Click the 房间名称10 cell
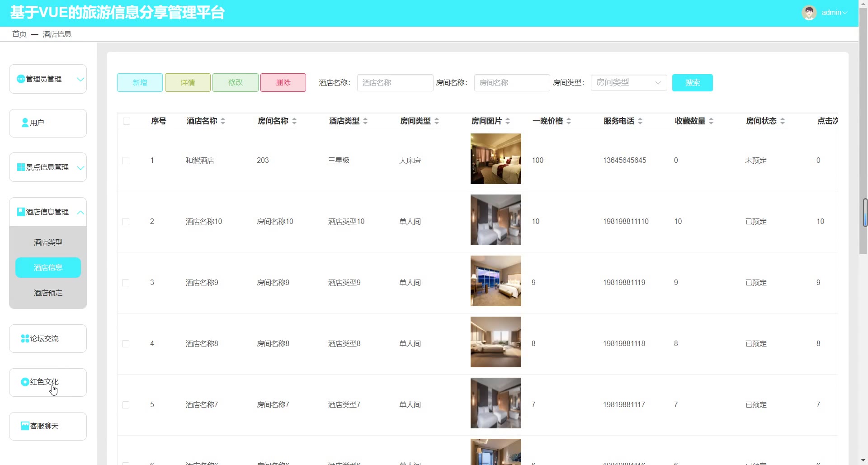The image size is (868, 465). tap(275, 222)
